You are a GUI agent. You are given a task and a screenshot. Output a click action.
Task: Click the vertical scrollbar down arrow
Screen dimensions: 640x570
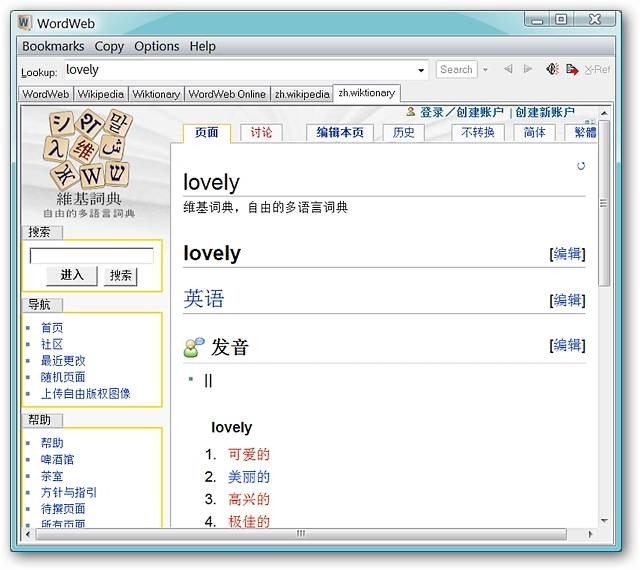point(604,521)
